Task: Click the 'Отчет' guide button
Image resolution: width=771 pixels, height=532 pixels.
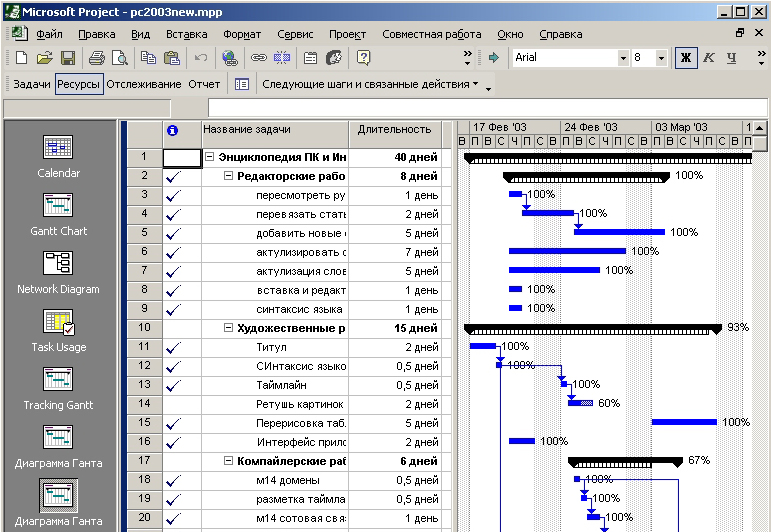Action: (x=204, y=84)
